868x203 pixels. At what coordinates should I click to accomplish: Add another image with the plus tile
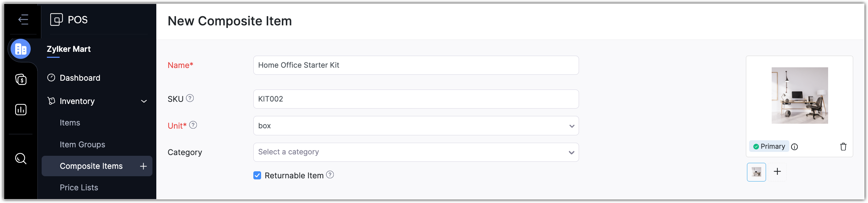tap(777, 172)
